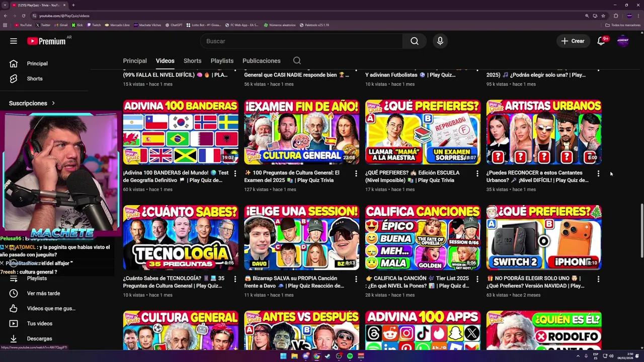
Task: Open the CALIFICA CANCIONES thumbnail
Action: [423, 237]
